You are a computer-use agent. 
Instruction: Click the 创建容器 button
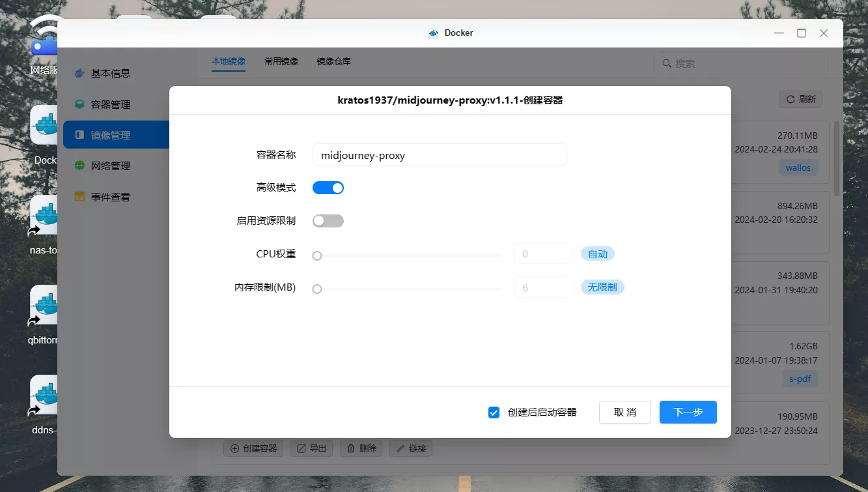pyautogui.click(x=254, y=448)
